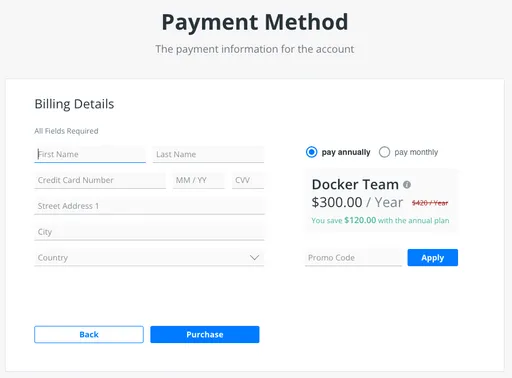The image size is (512, 378).
Task: Click the MM / YY expiry field
Action: click(x=199, y=180)
